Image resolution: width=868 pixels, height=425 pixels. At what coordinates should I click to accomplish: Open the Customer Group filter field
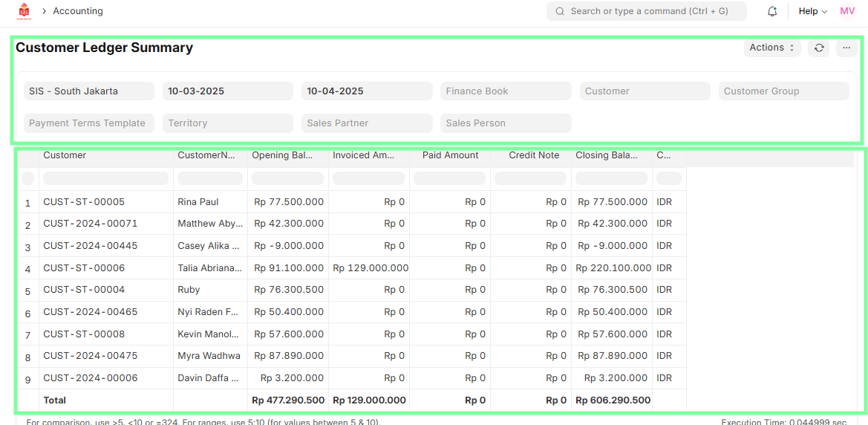pos(783,91)
